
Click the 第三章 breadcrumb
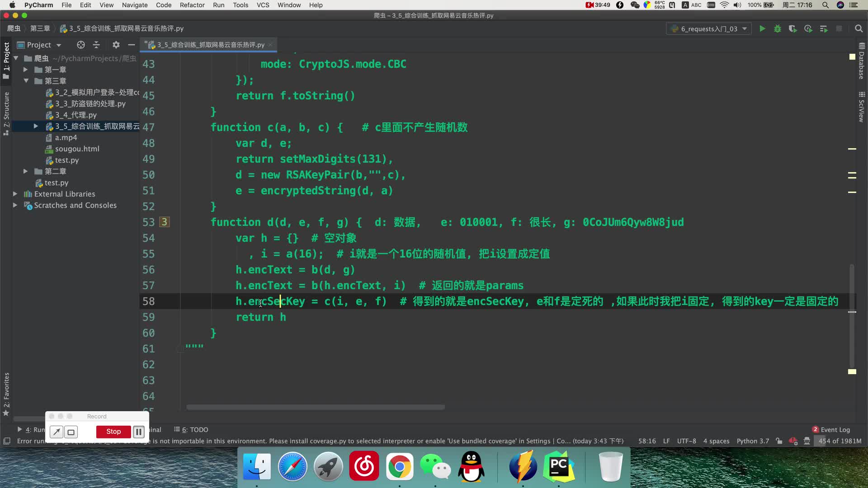pos(40,28)
